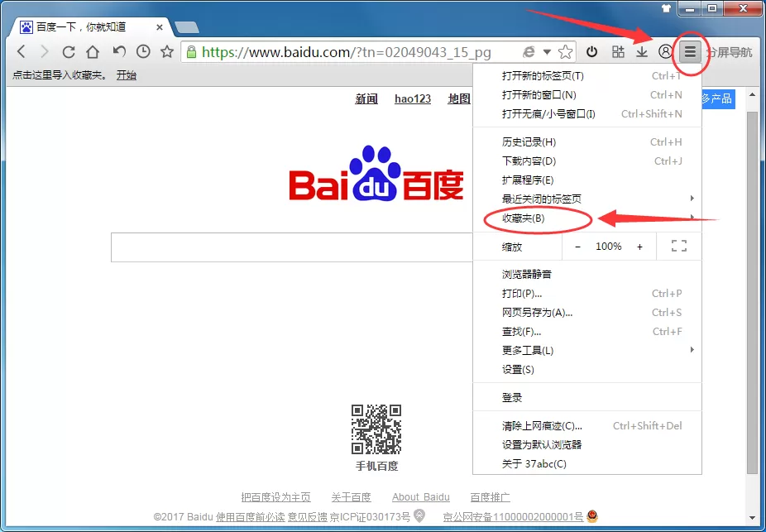Click the Baidu logo
This screenshot has width=766, height=532.
(376, 174)
